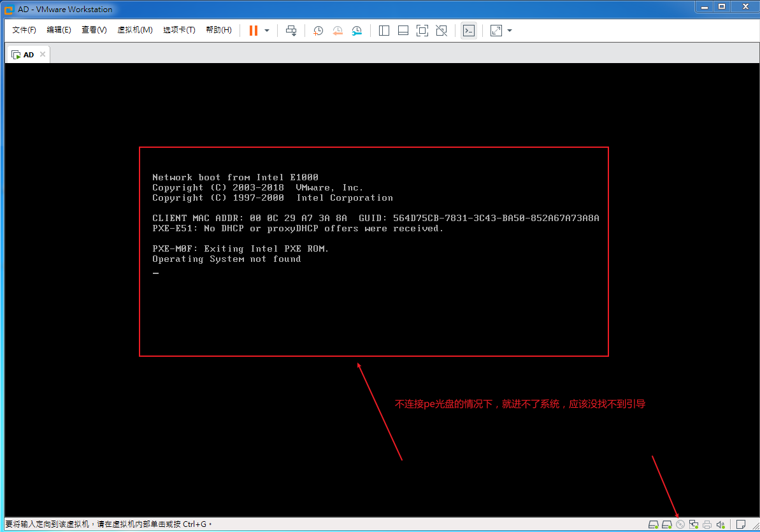The width and height of the screenshot is (760, 532).
Task: Toggle the library sidebar view
Action: tap(384, 31)
